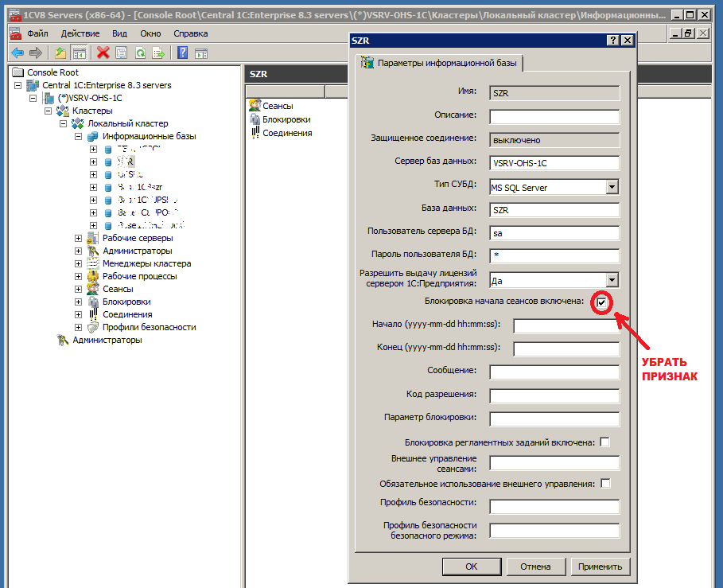723x588 pixels.
Task: Click the blue Back arrow in toolbar
Action: (17, 53)
